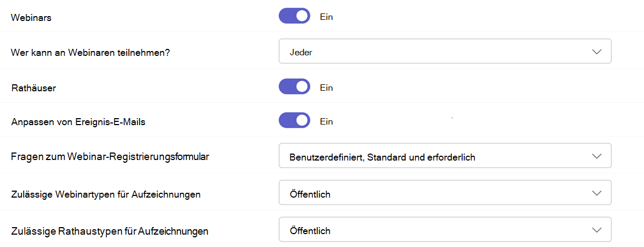Image resolution: width=644 pixels, height=247 pixels.
Task: Disable the Rathäuser toggle switch
Action: 294,87
